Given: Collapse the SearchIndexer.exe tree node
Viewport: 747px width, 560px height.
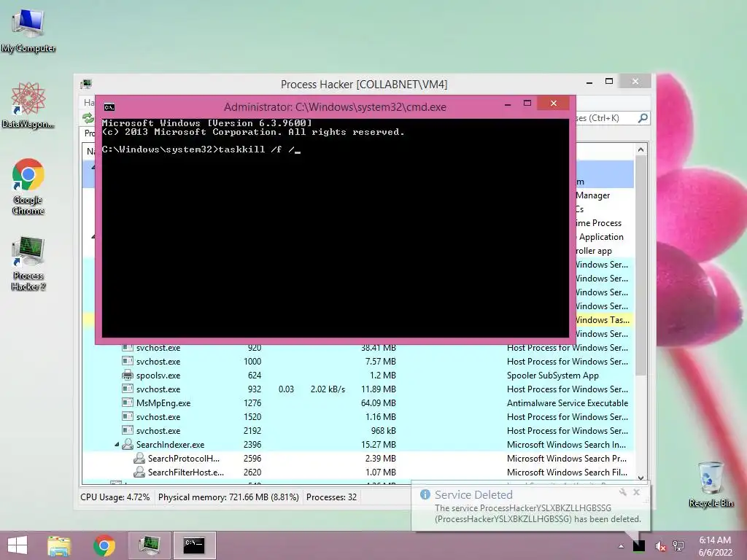Looking at the screenshot, I should 116,444.
